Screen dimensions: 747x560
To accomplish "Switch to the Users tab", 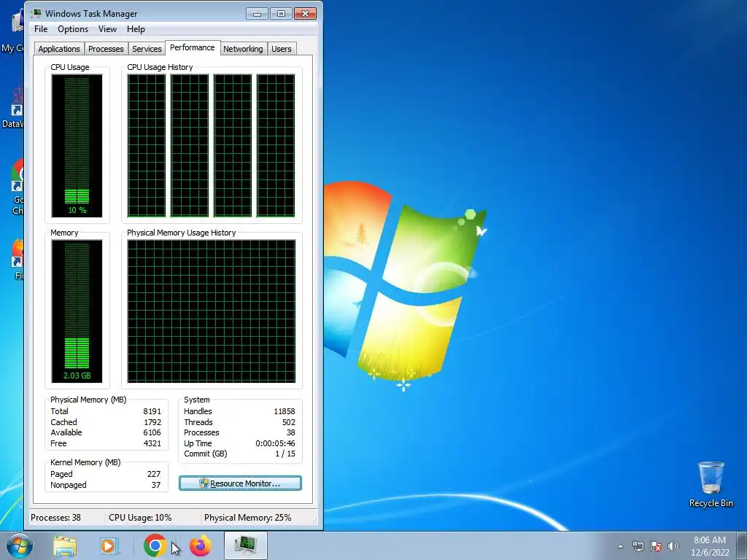I will pyautogui.click(x=282, y=49).
